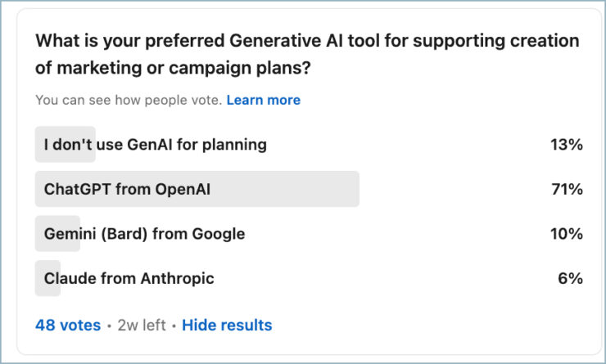Click the 10% result percentage
This screenshot has height=364, width=606.
point(567,234)
